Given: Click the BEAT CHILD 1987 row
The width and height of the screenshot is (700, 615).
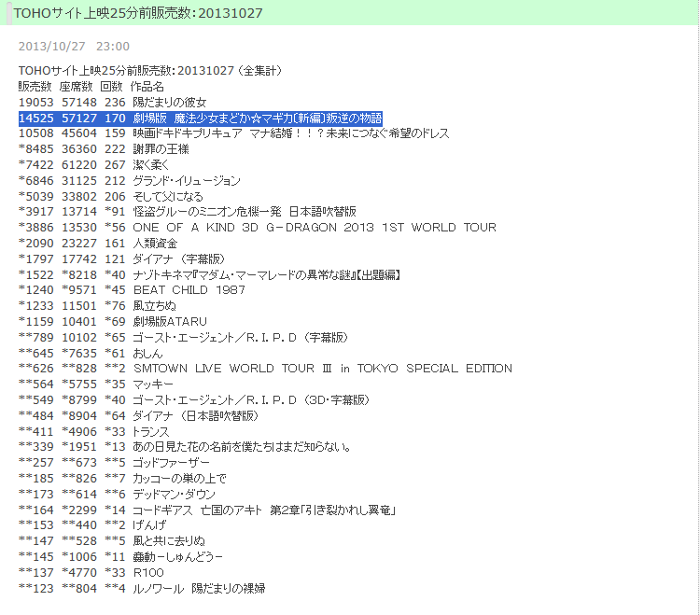Looking at the screenshot, I should click(132, 290).
